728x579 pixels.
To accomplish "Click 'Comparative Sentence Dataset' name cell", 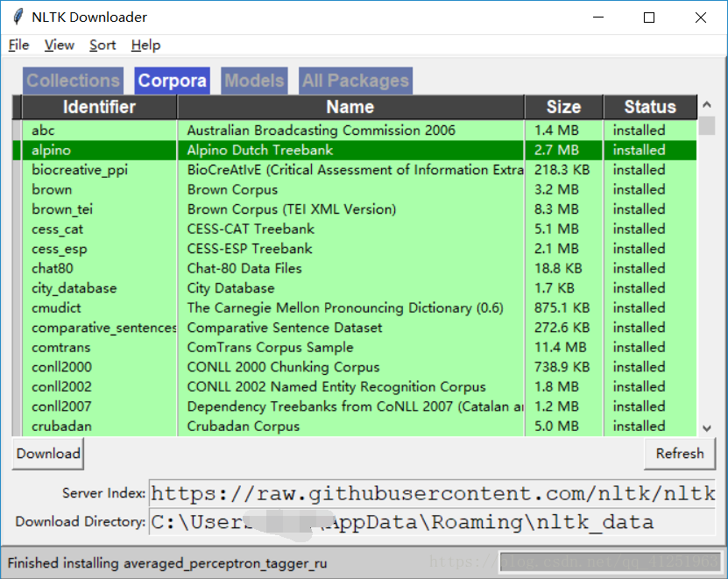I will click(x=284, y=328).
